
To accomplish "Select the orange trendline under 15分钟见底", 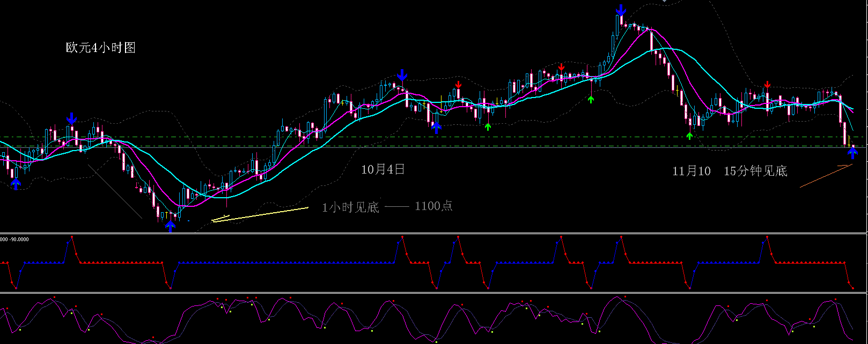I will pyautogui.click(x=826, y=176).
